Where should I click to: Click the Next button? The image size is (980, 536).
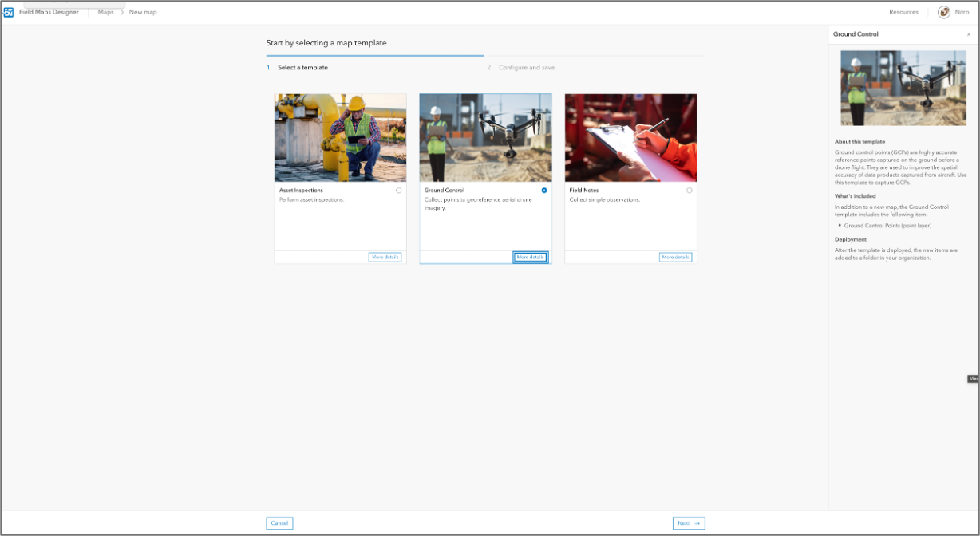687,522
